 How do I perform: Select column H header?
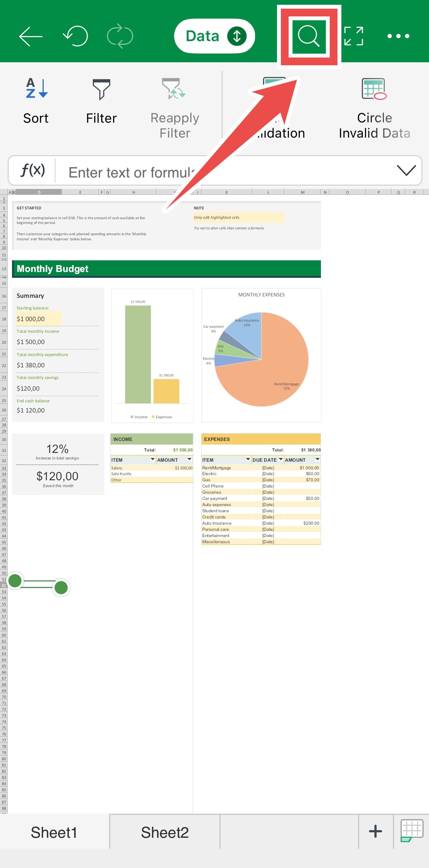[x=134, y=192]
